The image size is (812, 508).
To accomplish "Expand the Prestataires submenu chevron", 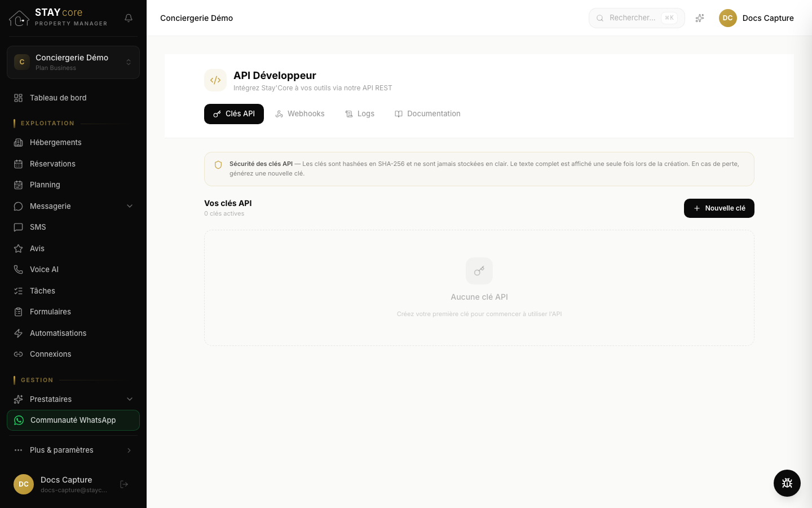I will coord(130,399).
